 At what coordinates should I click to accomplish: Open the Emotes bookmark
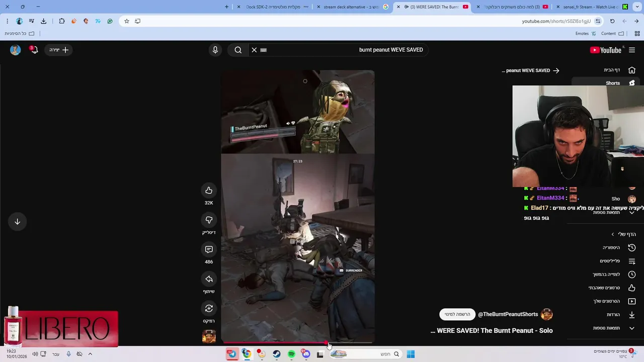(586, 34)
